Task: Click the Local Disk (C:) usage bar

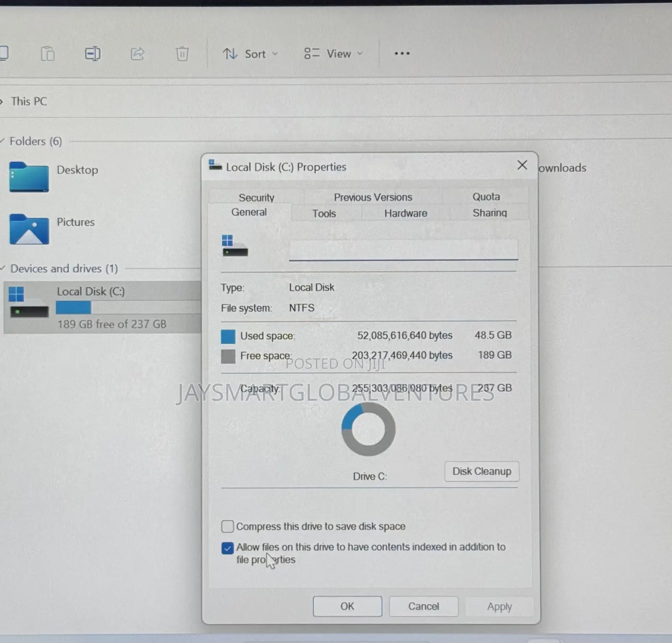Action: coord(128,308)
